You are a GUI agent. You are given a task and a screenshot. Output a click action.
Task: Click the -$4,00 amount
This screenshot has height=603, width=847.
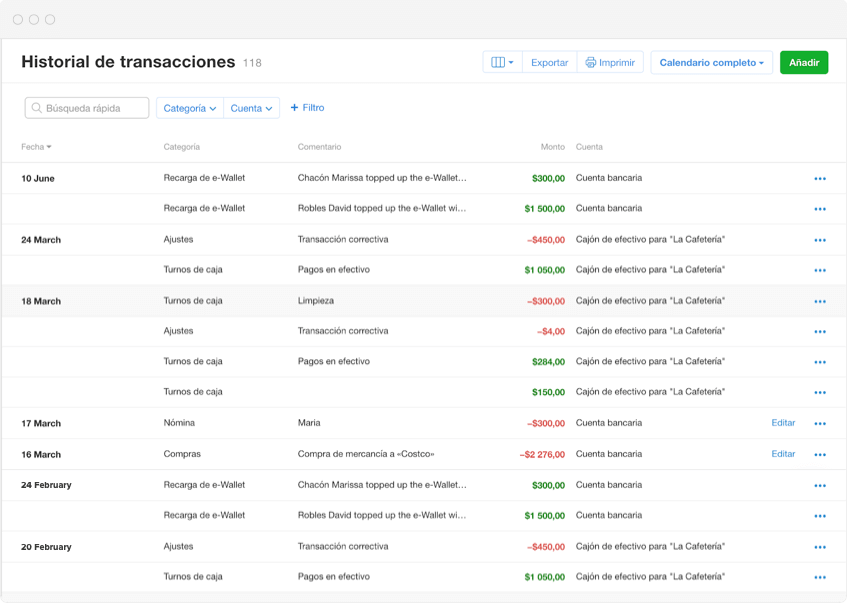[x=551, y=331]
